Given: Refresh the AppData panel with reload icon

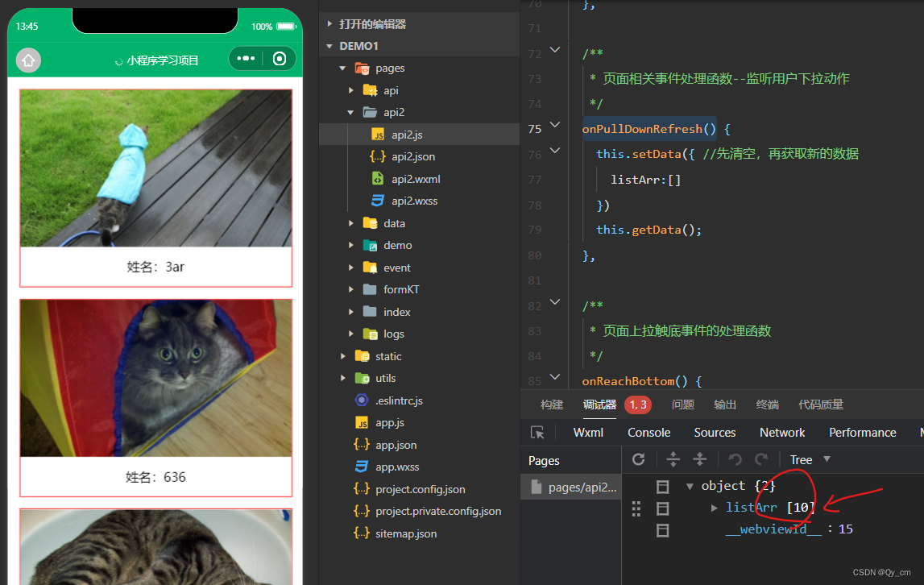Looking at the screenshot, I should (638, 458).
